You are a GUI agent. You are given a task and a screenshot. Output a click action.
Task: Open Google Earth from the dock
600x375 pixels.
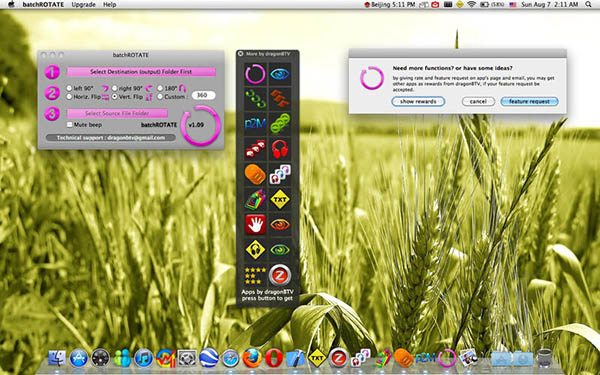tap(209, 359)
